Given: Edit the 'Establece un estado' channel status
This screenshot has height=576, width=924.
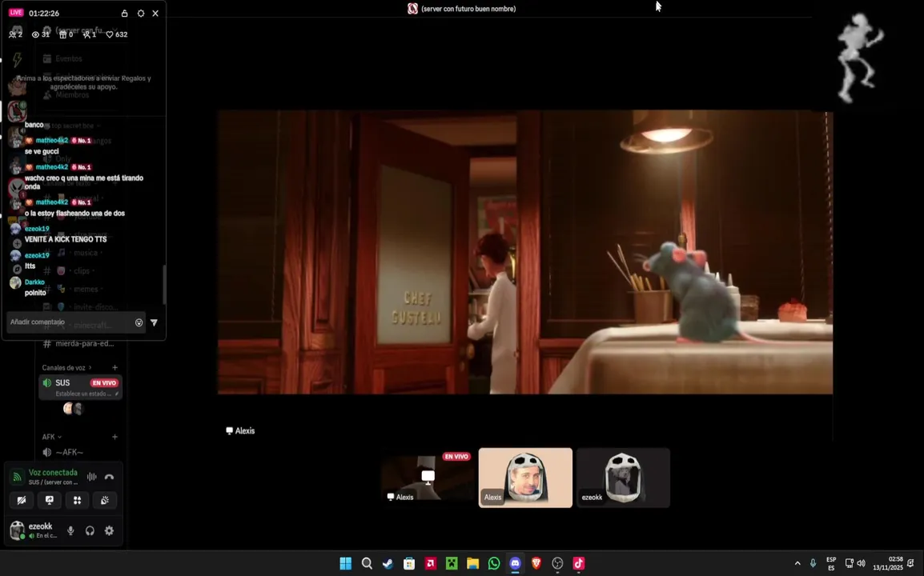Looking at the screenshot, I should coord(86,394).
